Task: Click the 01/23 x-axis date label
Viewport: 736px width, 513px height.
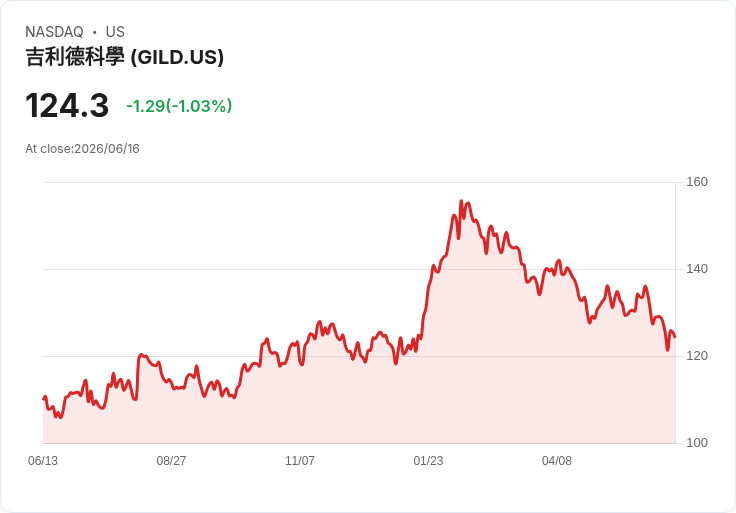Action: tap(428, 460)
